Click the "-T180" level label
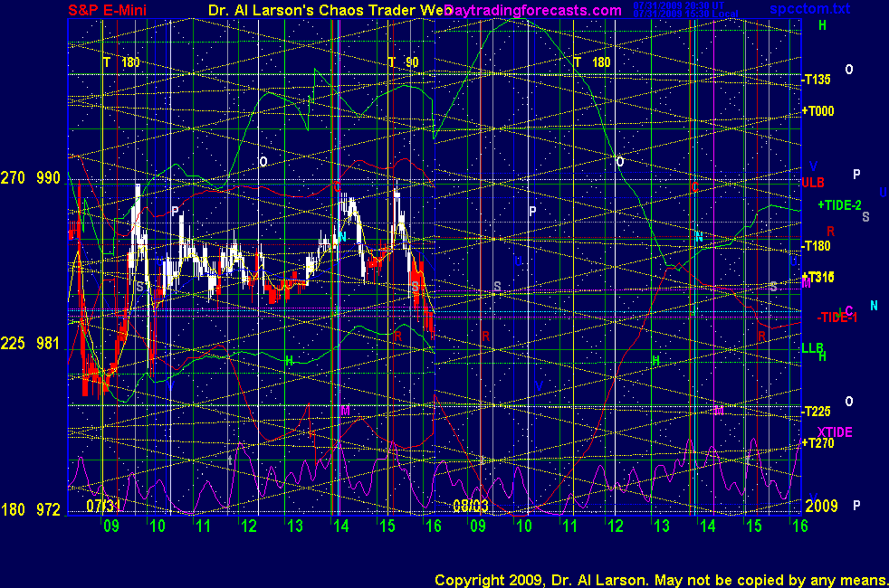The width and height of the screenshot is (889, 588). [817, 246]
